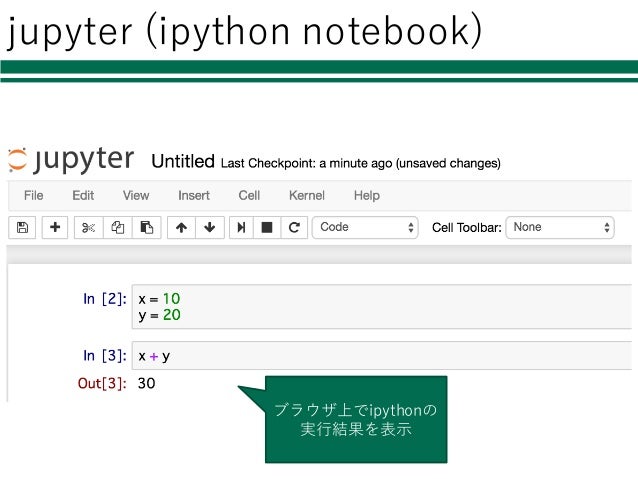Viewport: 638px width, 479px height.
Task: Copy selected cells icon
Action: coord(118,227)
